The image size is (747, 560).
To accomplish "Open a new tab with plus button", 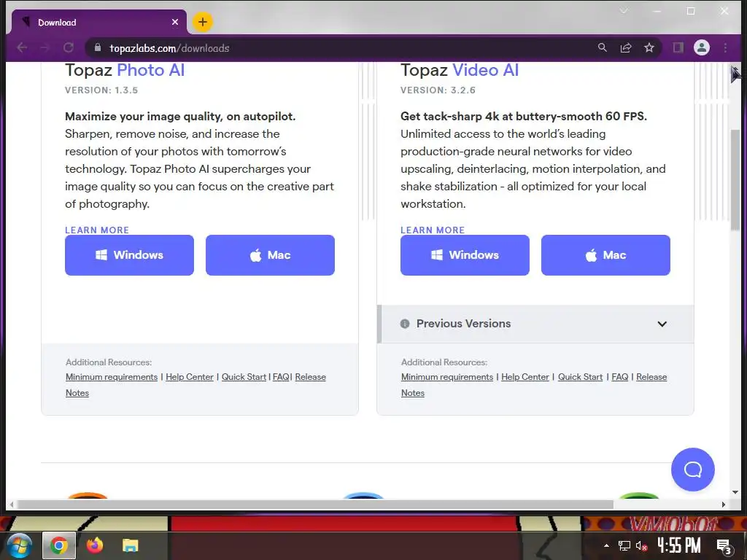I will pyautogui.click(x=203, y=22).
